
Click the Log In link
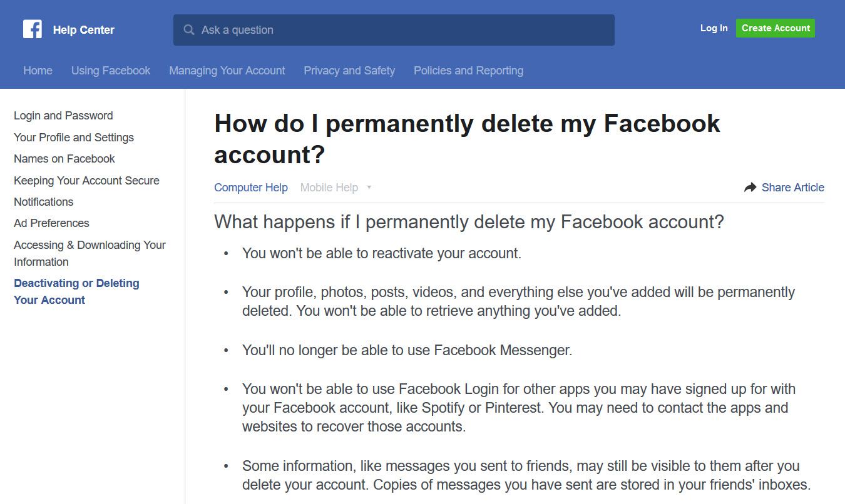714,28
